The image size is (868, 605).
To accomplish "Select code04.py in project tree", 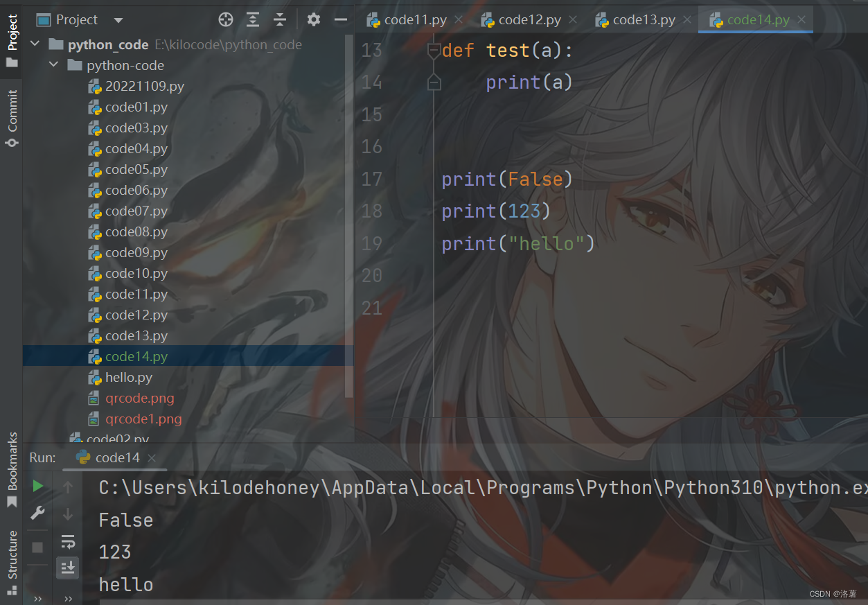I will point(128,148).
